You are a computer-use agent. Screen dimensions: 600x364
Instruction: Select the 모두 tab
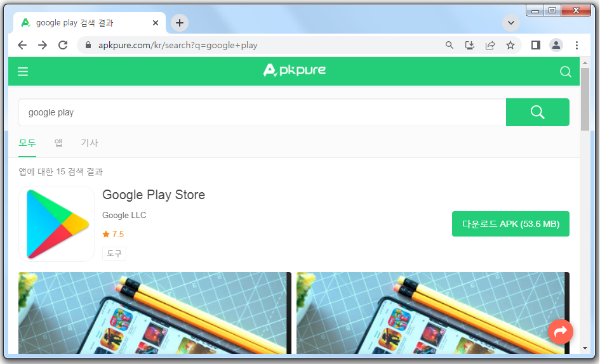coord(27,143)
